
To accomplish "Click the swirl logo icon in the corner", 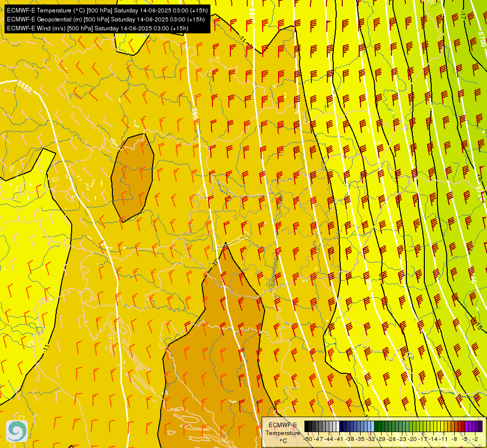I will tap(17, 431).
